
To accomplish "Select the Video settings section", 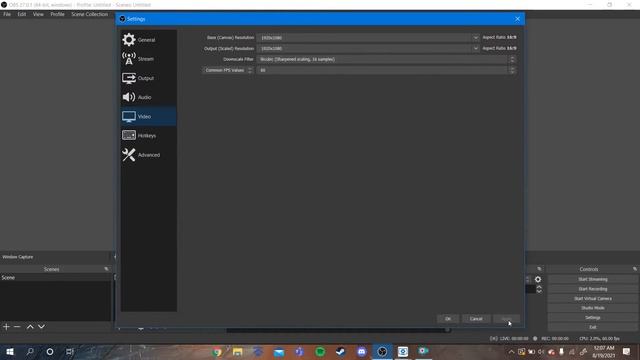I will pos(149,116).
